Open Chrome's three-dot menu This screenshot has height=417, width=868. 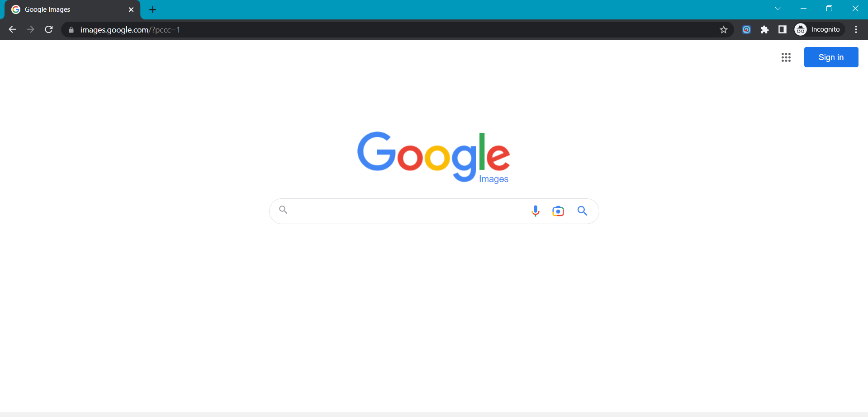856,30
